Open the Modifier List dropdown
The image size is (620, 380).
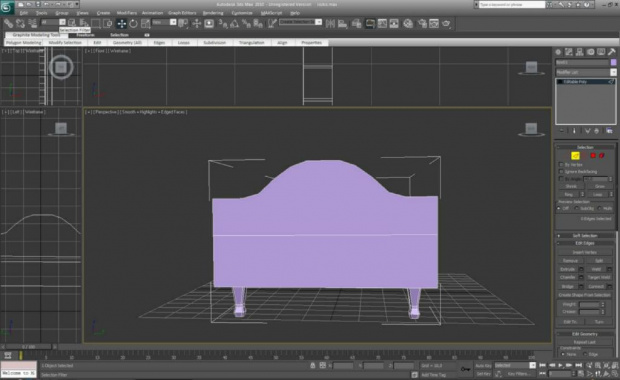click(x=586, y=72)
